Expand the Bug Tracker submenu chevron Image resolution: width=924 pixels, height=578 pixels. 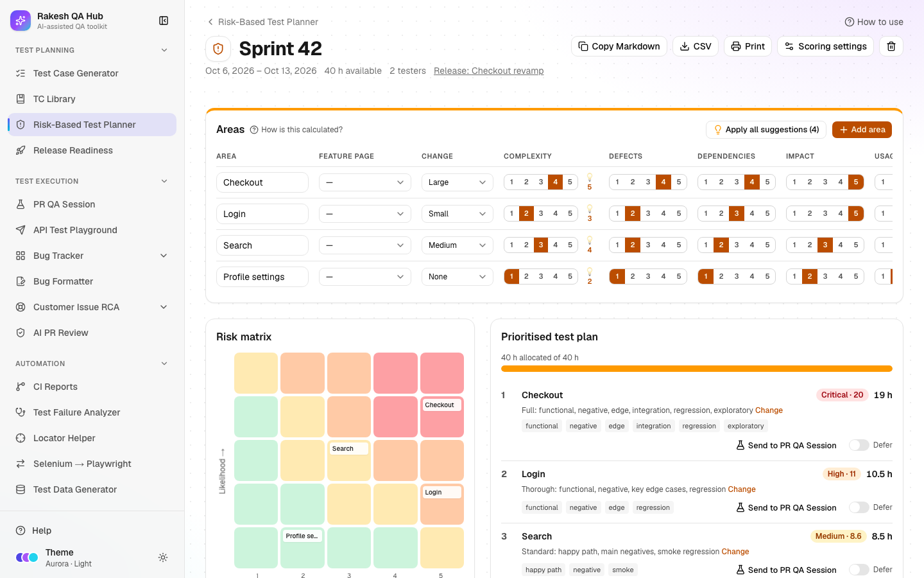(x=164, y=256)
